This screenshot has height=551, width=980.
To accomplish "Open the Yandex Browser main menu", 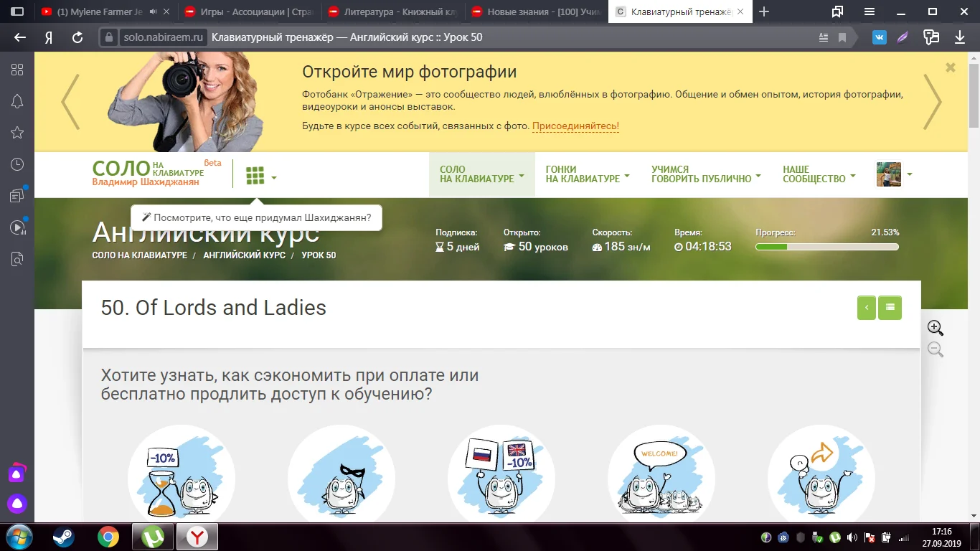I will pos(870,11).
